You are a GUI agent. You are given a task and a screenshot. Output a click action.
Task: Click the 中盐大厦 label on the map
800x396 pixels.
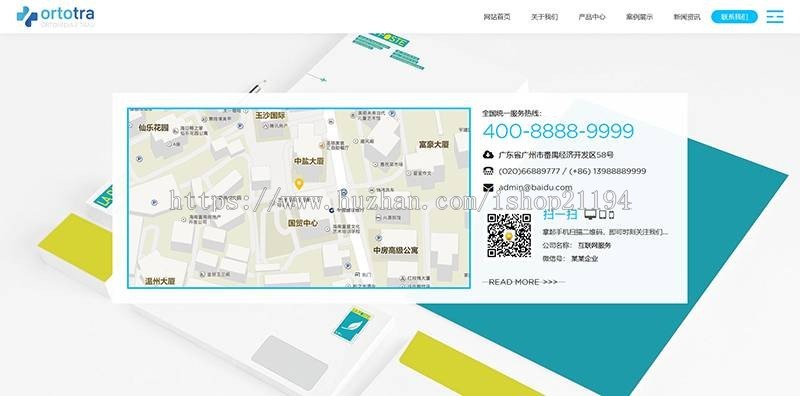coord(309,161)
